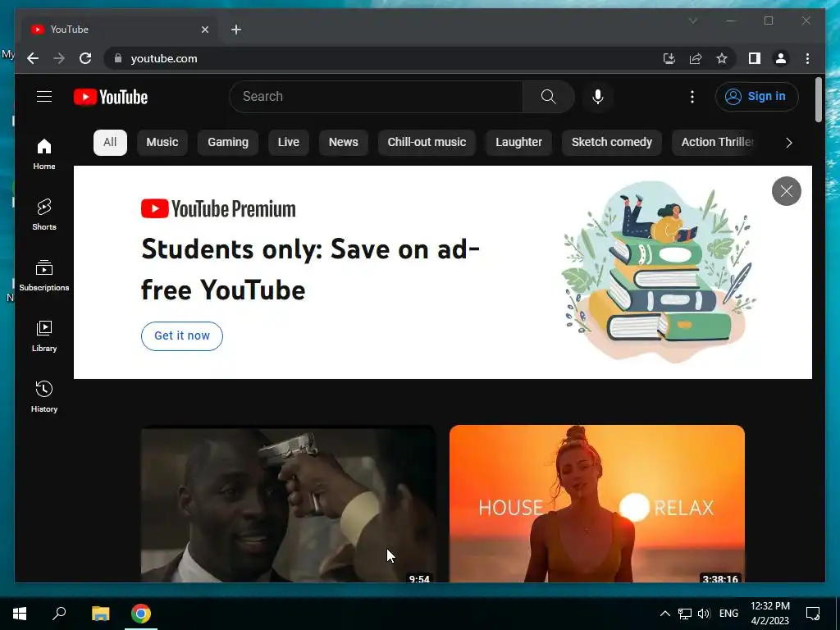
Task: Show hidden system tray icons
Action: pos(664,614)
